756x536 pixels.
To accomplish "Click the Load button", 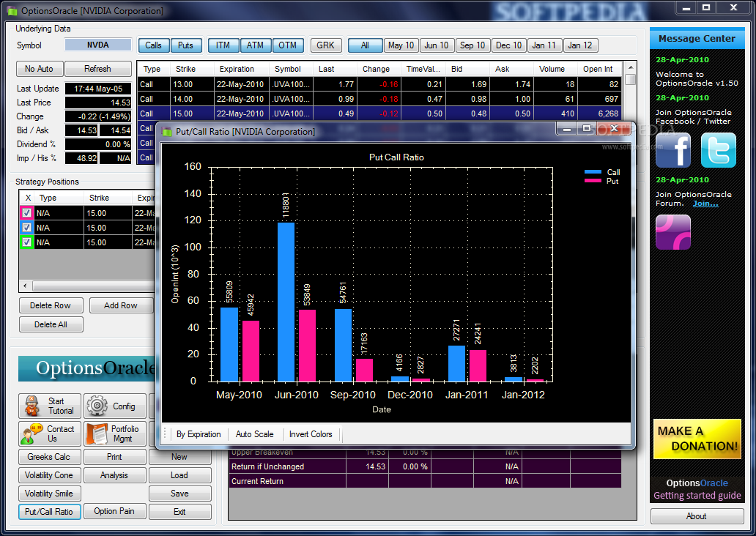I will [x=179, y=475].
